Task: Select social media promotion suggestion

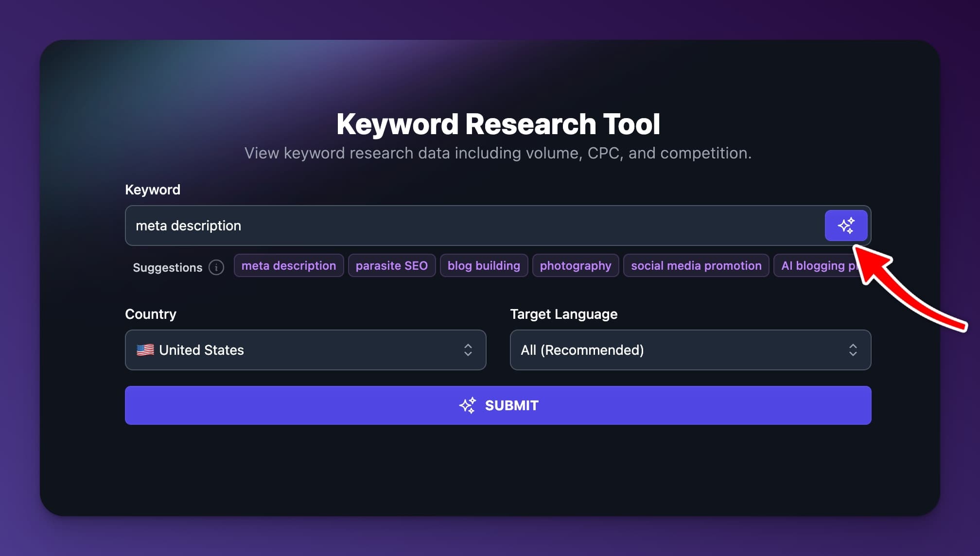Action: pos(696,266)
